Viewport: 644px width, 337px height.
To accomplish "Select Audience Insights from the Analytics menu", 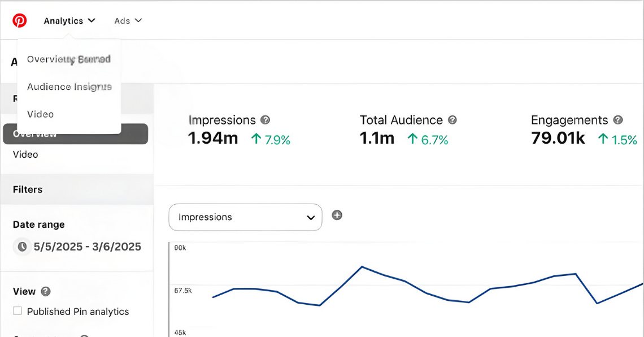I will (x=69, y=87).
